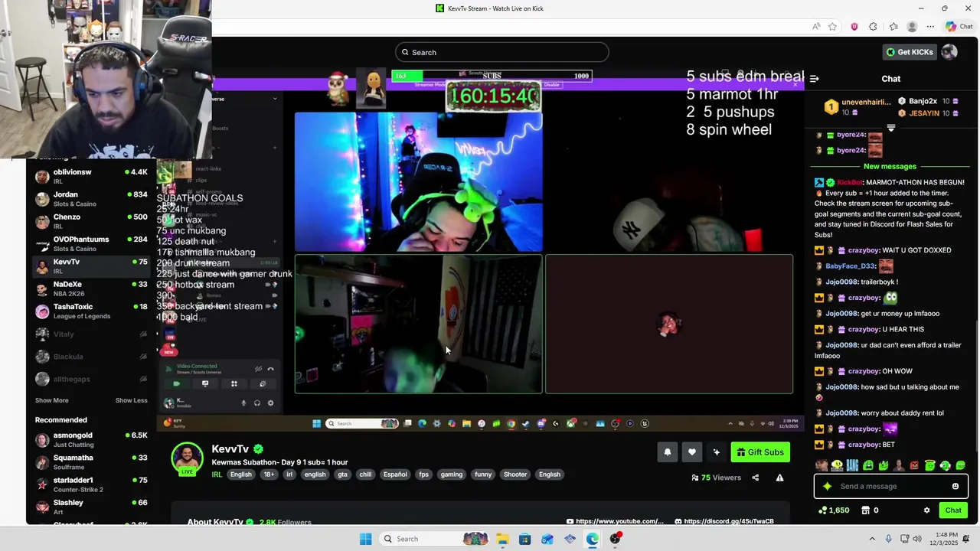This screenshot has width=980, height=551.
Task: Open browser Extensions puzzle icon
Action: pos(873,27)
